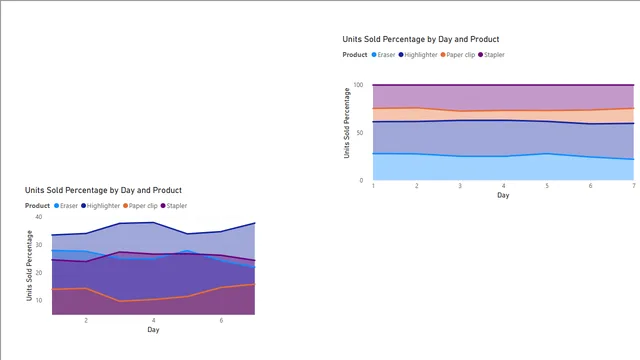The image size is (640, 360).
Task: Click the 40 tick on the lower-left chart y-axis
Action: pos(39,217)
